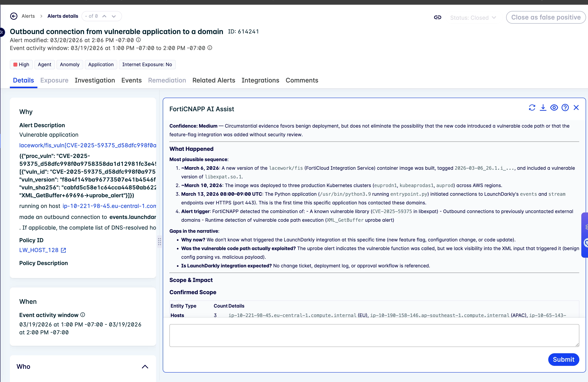Viewport: 588px width, 382px height.
Task: Click the alert title heading
Action: coord(117,32)
